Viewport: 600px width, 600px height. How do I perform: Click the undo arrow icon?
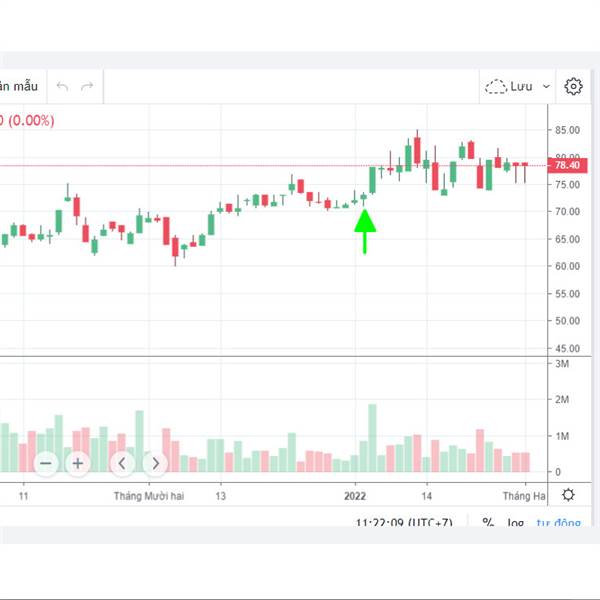point(63,87)
